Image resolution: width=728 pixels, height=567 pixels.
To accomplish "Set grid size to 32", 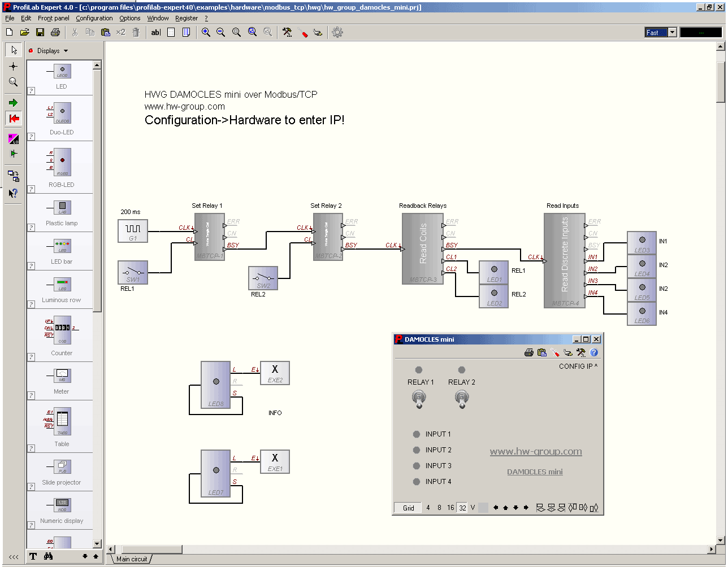I will click(462, 508).
